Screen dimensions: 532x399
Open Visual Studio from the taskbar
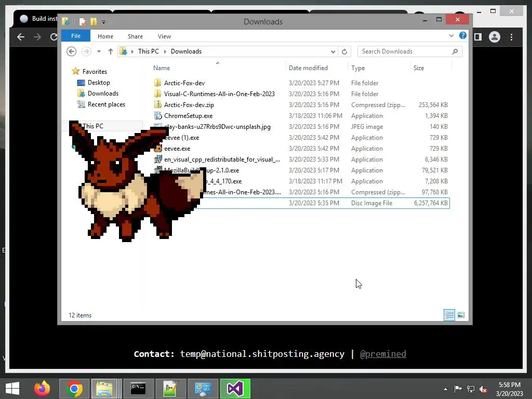235,389
